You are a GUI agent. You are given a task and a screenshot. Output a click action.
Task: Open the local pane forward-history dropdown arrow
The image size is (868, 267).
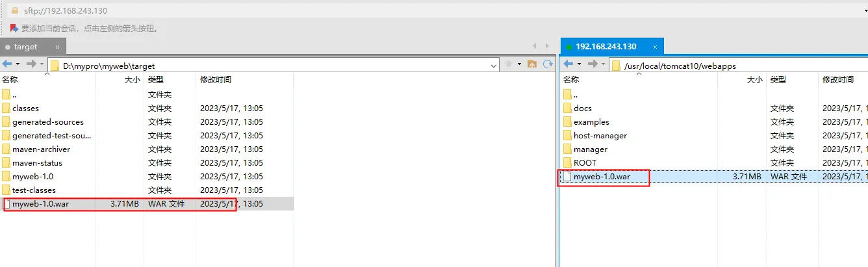point(42,64)
